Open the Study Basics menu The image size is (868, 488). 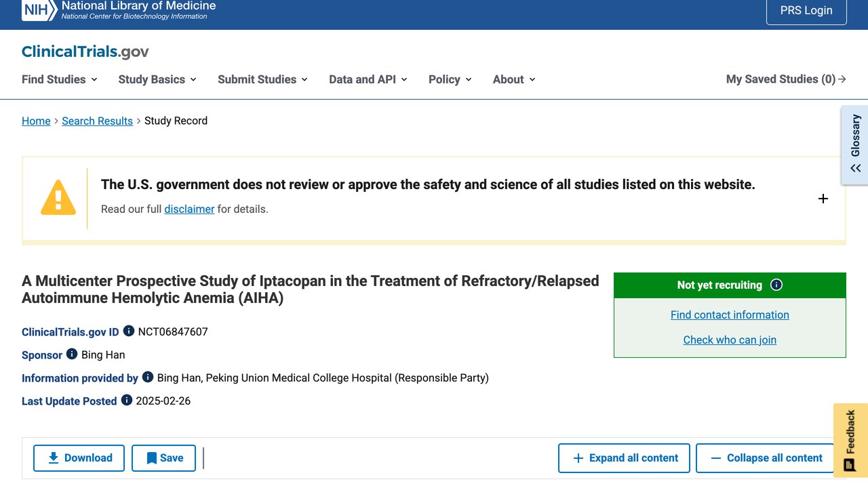click(157, 79)
